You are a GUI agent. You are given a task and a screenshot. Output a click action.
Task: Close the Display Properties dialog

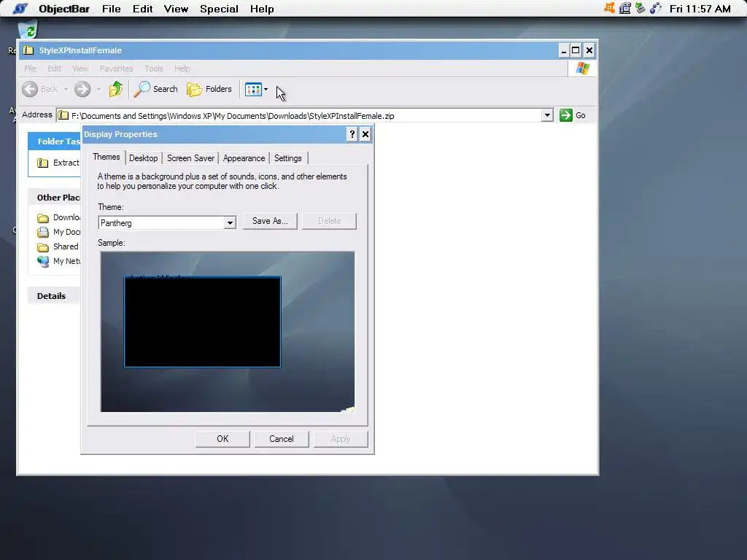tap(365, 134)
